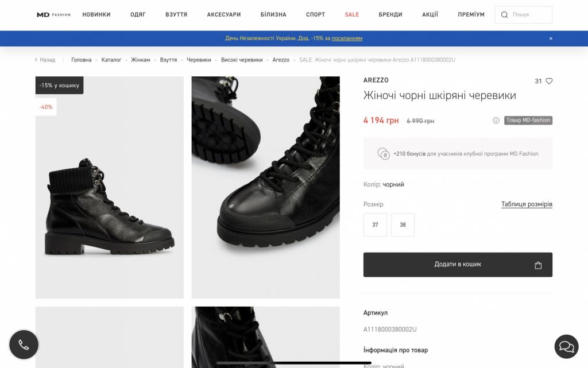Open the Акції menu
588x368 pixels.
(x=430, y=14)
